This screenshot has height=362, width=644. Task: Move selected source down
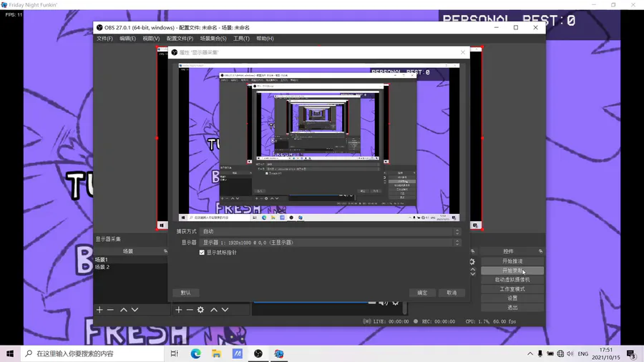(x=225, y=310)
